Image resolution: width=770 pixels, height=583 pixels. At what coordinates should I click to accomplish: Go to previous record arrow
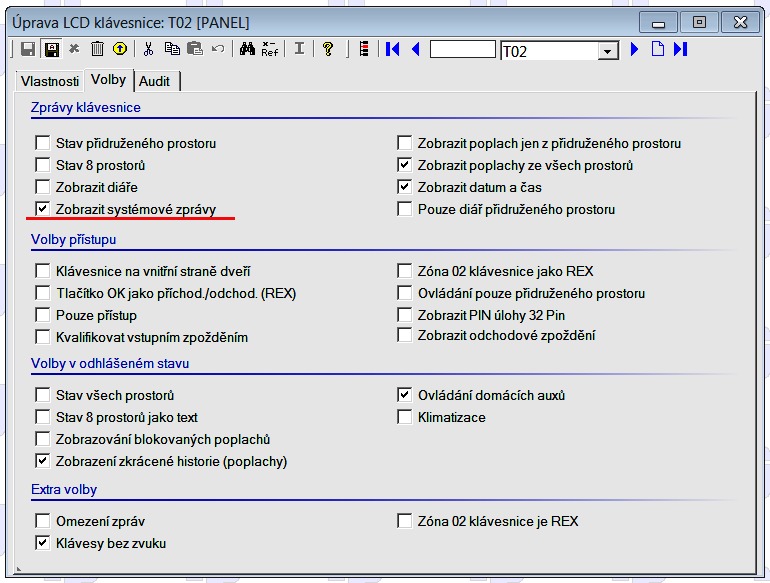pos(415,49)
